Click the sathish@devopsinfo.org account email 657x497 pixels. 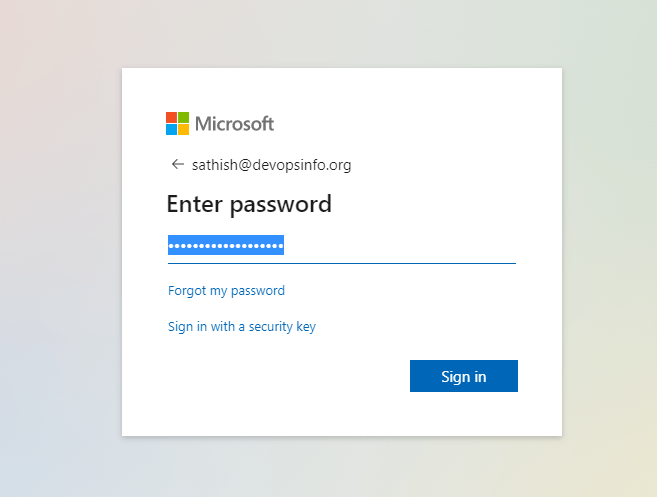tap(271, 165)
